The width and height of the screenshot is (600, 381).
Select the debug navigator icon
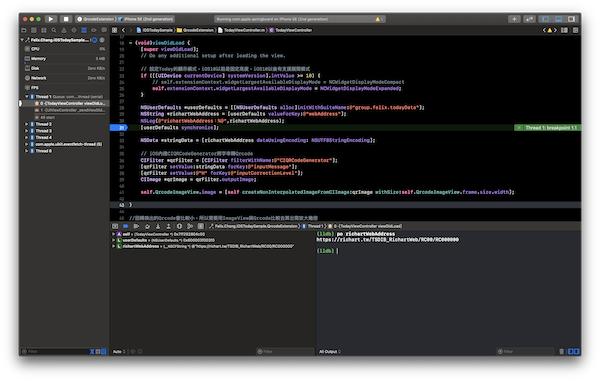coord(84,30)
